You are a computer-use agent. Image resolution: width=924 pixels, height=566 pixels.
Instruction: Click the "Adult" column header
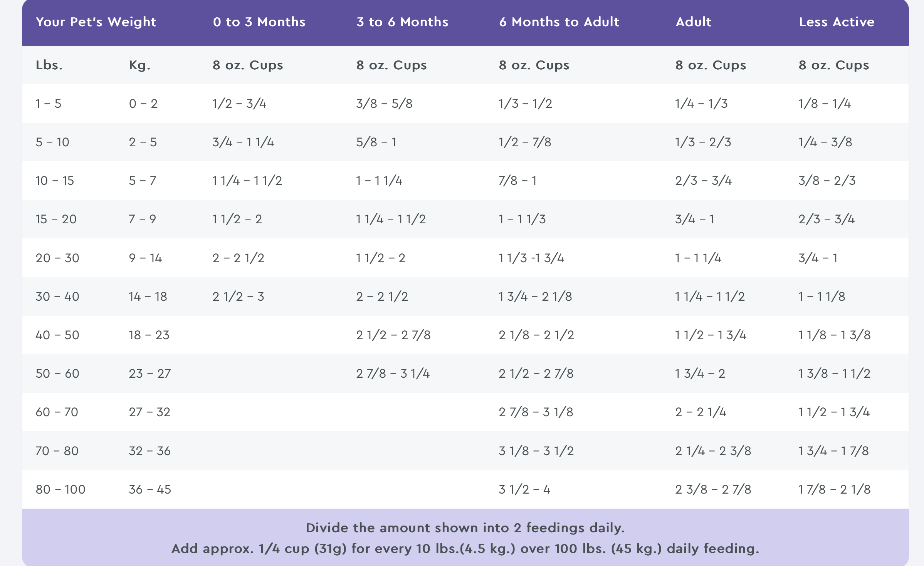(x=693, y=22)
